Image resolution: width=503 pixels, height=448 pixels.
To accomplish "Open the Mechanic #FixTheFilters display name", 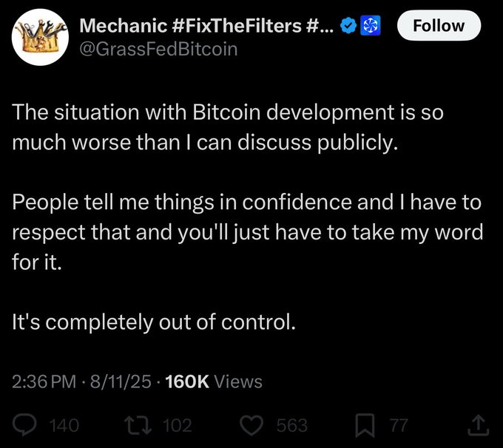I will [206, 27].
